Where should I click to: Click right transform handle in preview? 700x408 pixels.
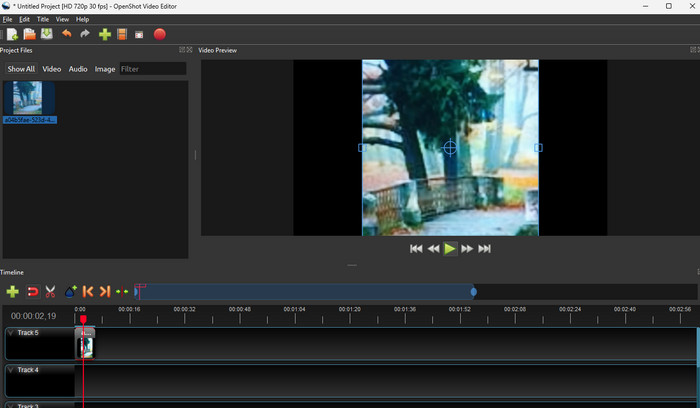tap(538, 148)
